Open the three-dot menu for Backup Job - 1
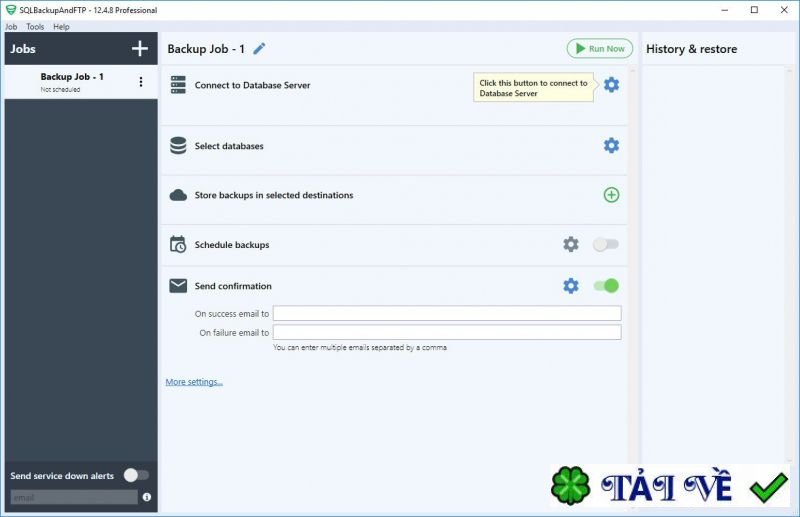Image resolution: width=800 pixels, height=517 pixels. coord(141,82)
